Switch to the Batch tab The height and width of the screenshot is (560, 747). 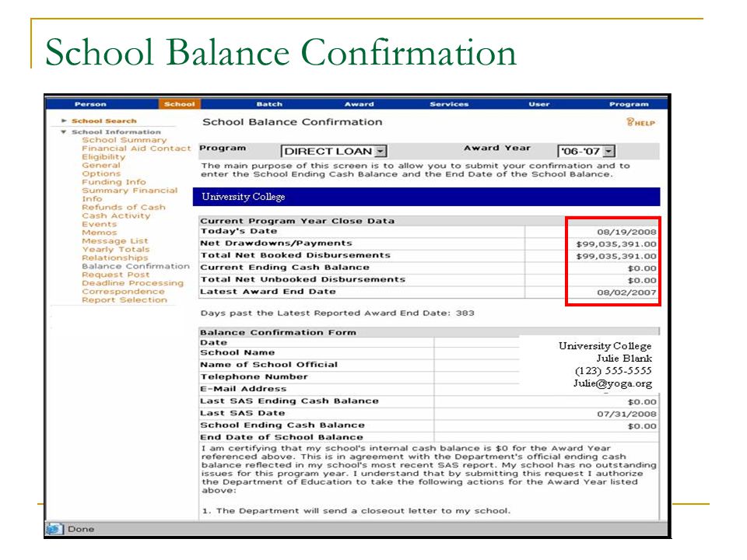pyautogui.click(x=269, y=103)
